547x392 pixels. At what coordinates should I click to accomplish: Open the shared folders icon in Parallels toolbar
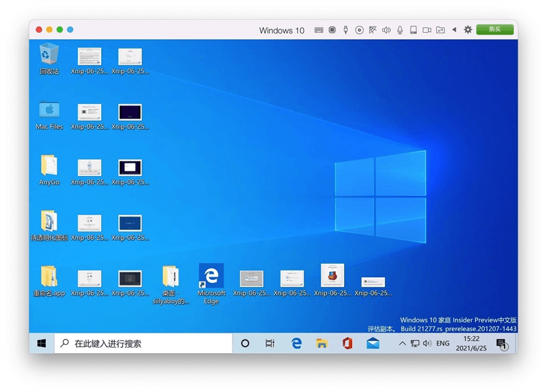click(440, 30)
